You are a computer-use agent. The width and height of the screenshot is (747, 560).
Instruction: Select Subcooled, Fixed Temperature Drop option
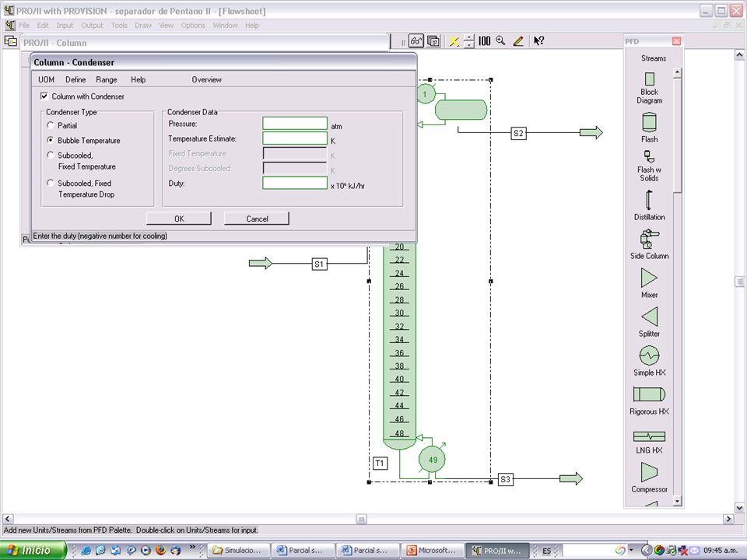coord(51,183)
